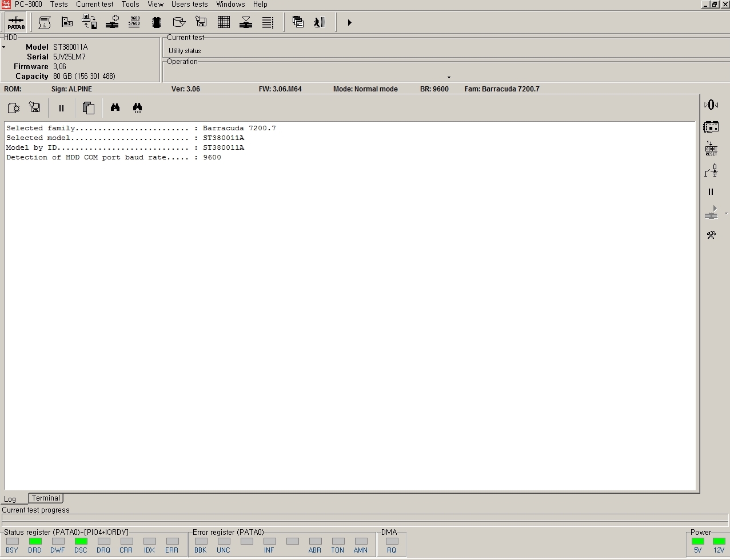Expand the Operation panel dropdown arrow
This screenshot has width=730, height=560.
click(449, 77)
